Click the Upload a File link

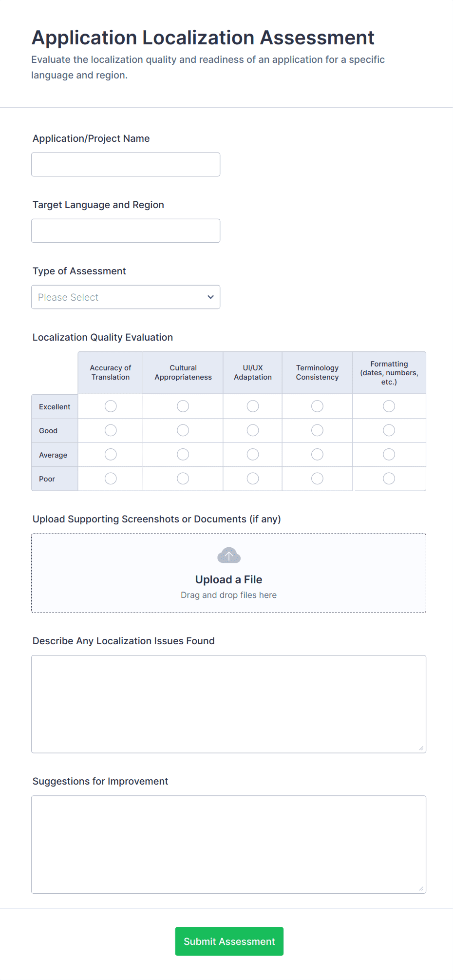[228, 579]
